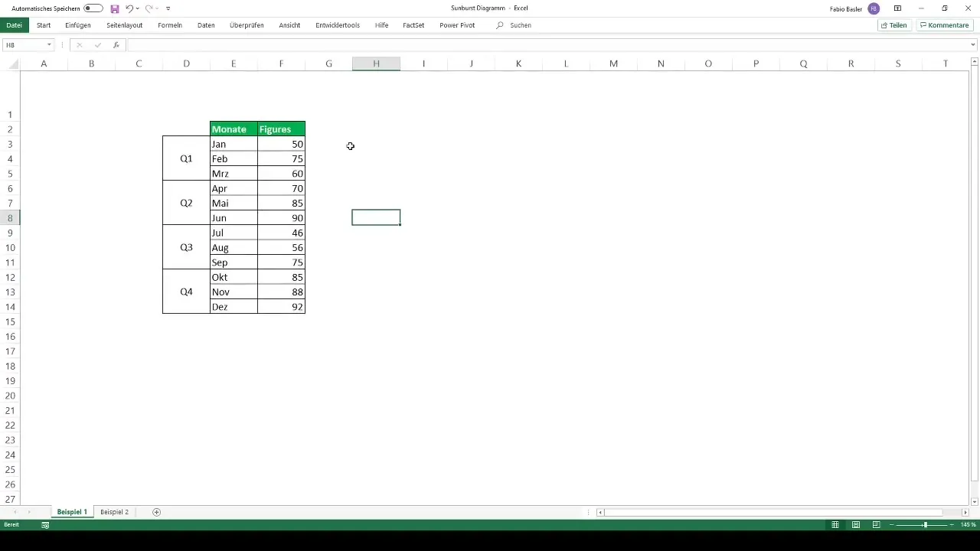This screenshot has width=980, height=551.
Task: Open the Datei tab
Action: tap(14, 25)
